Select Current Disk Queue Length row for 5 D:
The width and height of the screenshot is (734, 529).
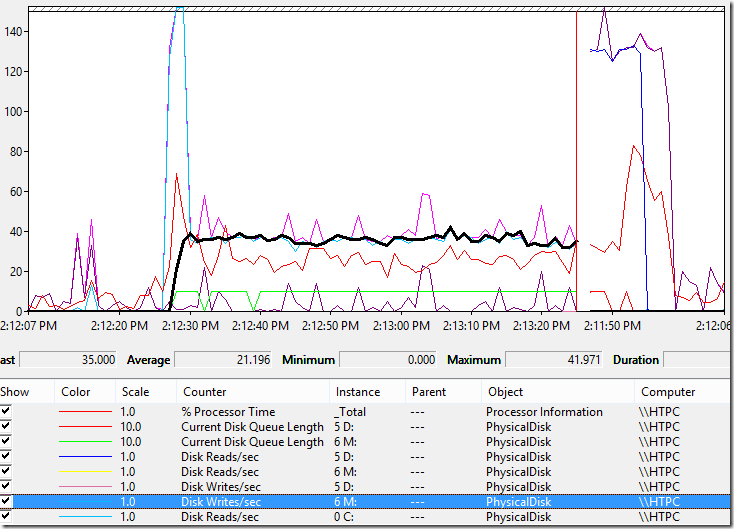pyautogui.click(x=365, y=426)
